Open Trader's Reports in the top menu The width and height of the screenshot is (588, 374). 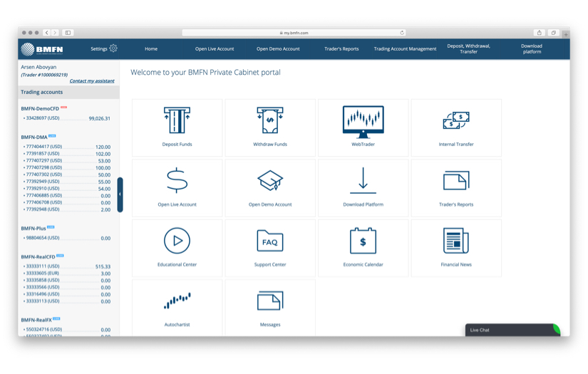coord(341,48)
